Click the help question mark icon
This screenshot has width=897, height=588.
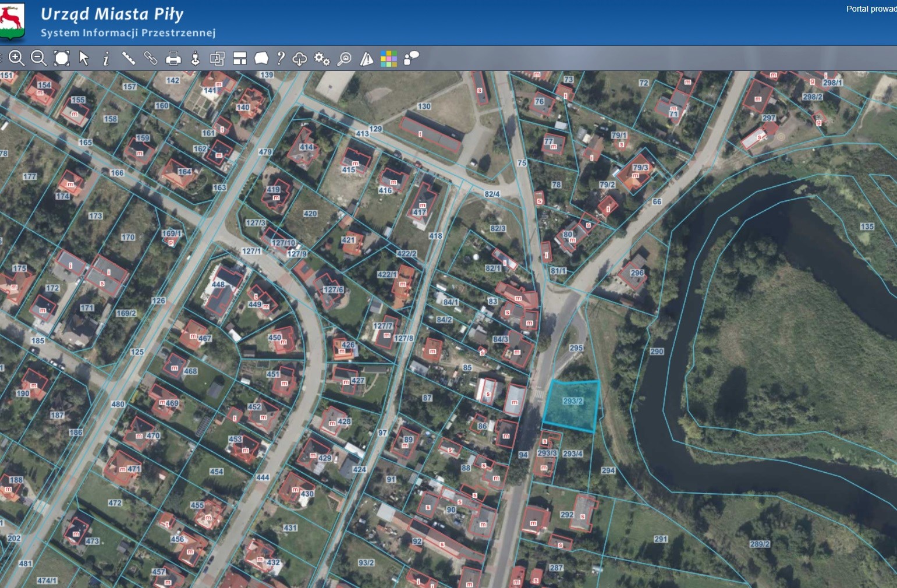[281, 58]
